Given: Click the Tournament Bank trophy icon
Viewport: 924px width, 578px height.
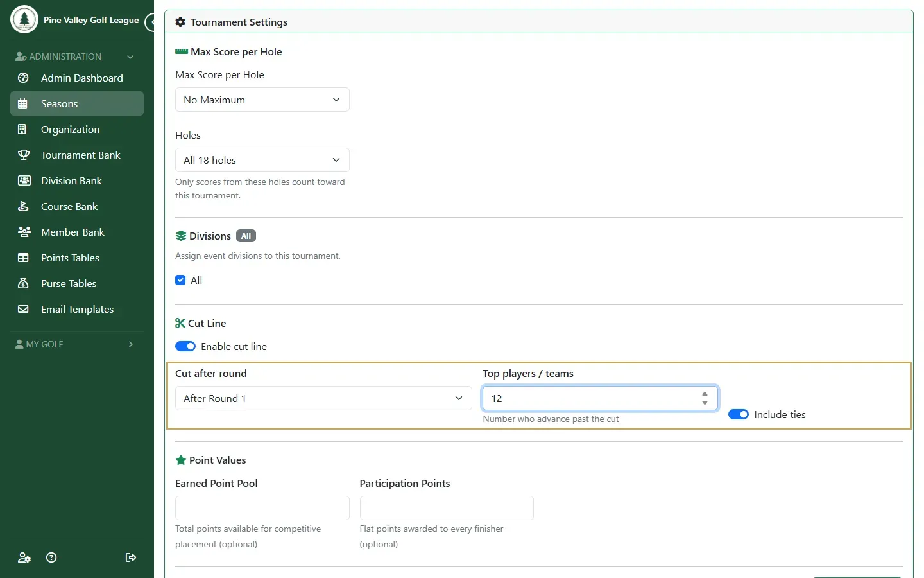Looking at the screenshot, I should 24,155.
